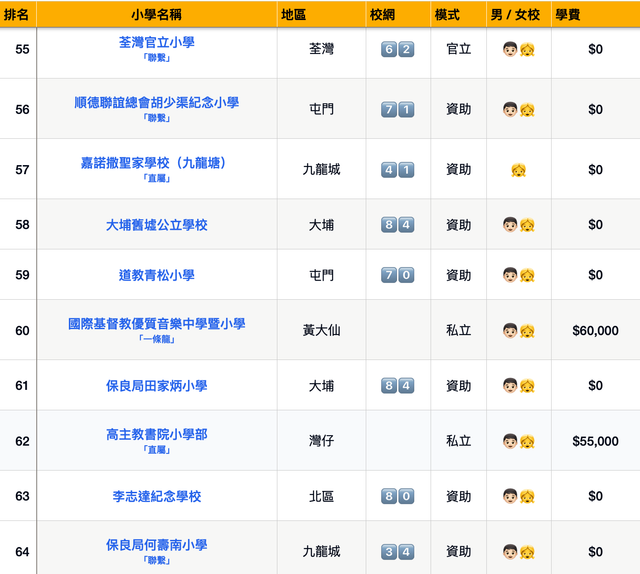640x574 pixels.
Task: Click 私立 mode in 國際基督教優質音樂中學暨小學 row
Action: pos(458,331)
